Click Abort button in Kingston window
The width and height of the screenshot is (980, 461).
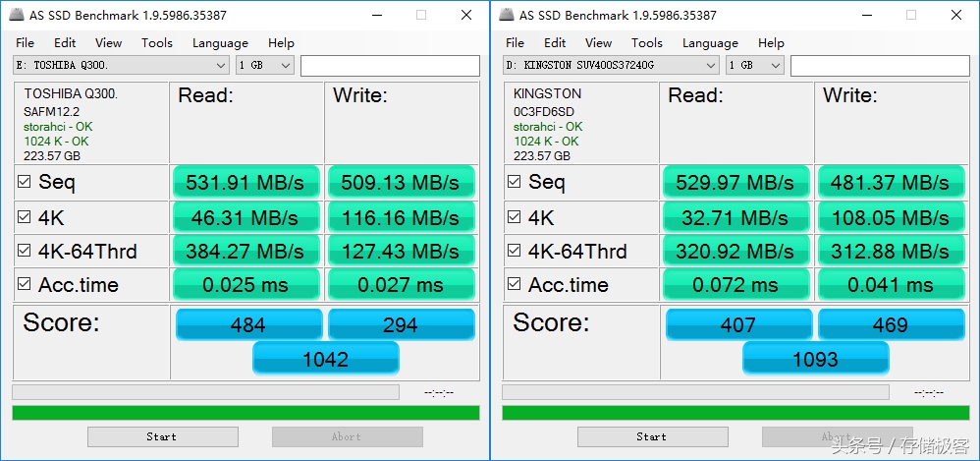tap(837, 436)
